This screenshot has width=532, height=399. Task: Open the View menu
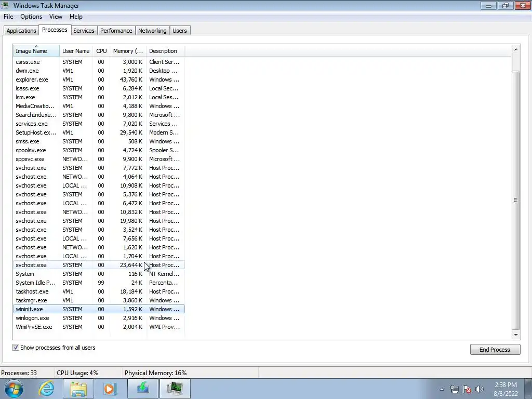coord(56,17)
